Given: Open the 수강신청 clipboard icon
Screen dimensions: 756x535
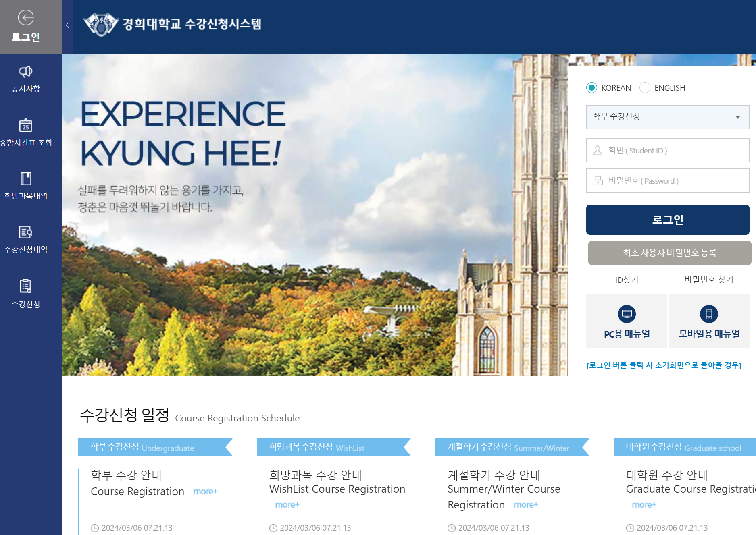Looking at the screenshot, I should [x=26, y=286].
